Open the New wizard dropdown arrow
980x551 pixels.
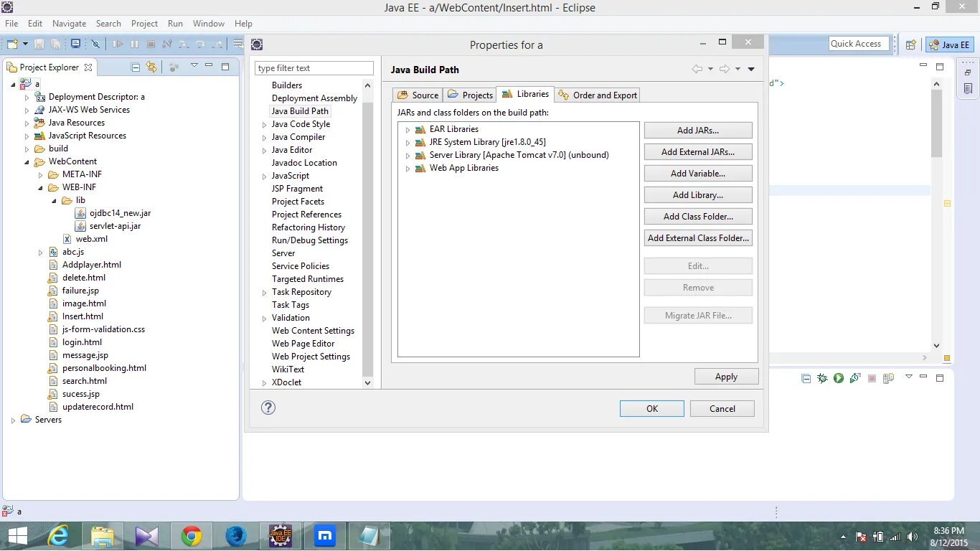coord(25,44)
